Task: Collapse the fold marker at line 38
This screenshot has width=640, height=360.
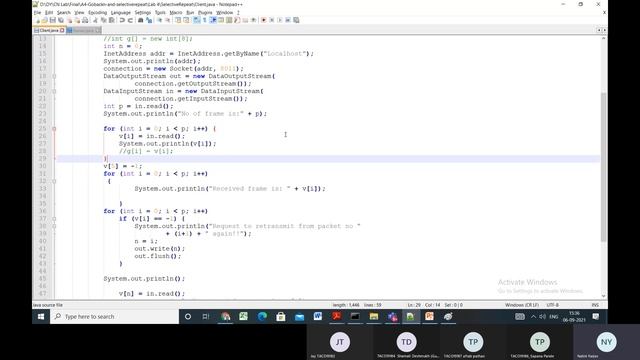Action: click(54, 226)
